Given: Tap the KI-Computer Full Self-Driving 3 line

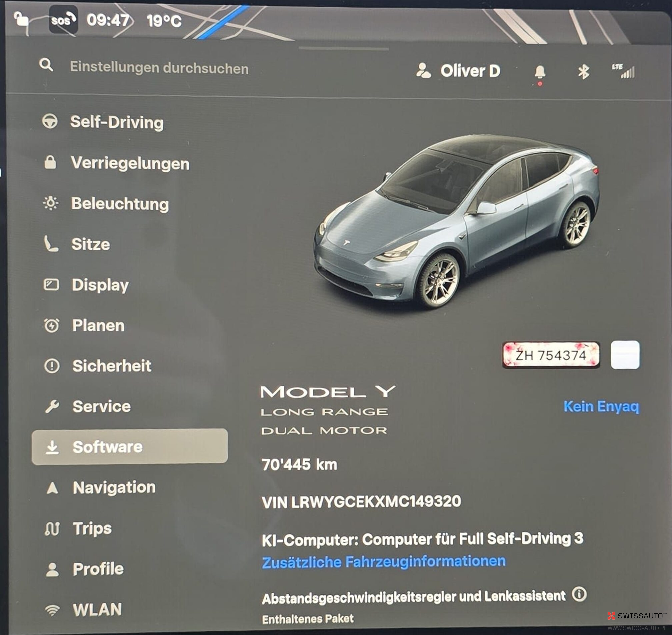Looking at the screenshot, I should coord(423,539).
